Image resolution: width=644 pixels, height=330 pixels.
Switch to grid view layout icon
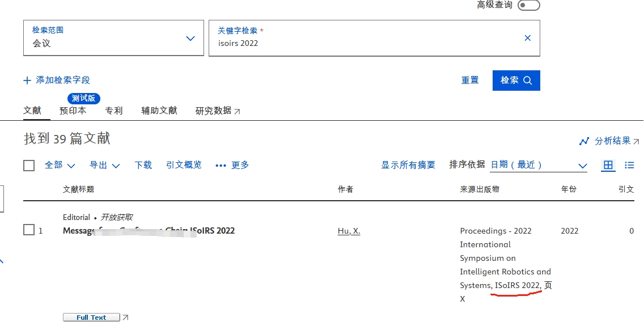point(608,165)
